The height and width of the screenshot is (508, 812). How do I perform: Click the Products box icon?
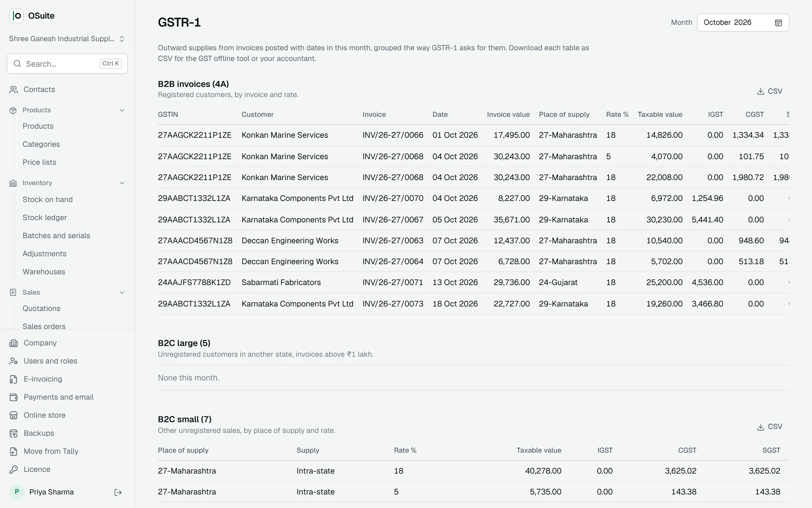click(x=13, y=111)
